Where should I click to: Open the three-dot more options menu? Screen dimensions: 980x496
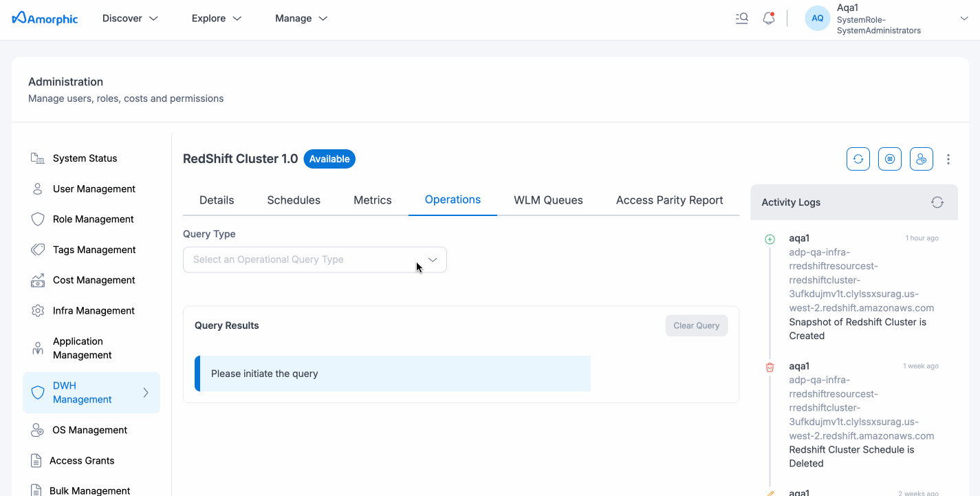948,159
